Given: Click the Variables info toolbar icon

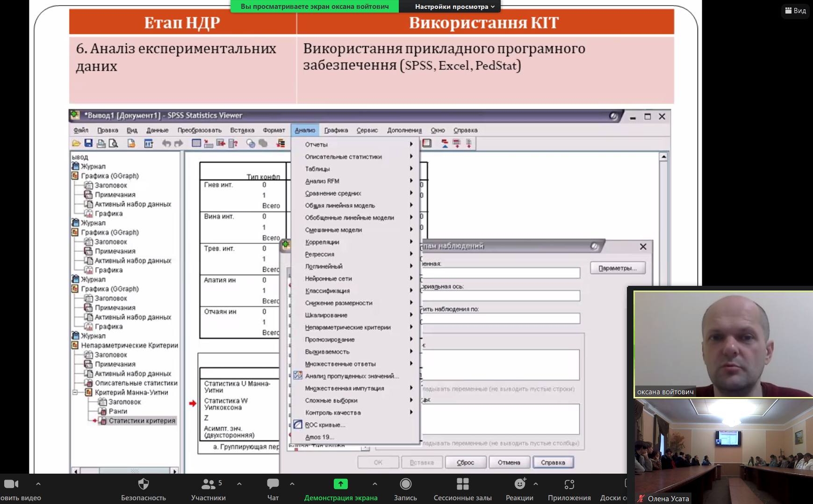Looking at the screenshot, I should [233, 143].
